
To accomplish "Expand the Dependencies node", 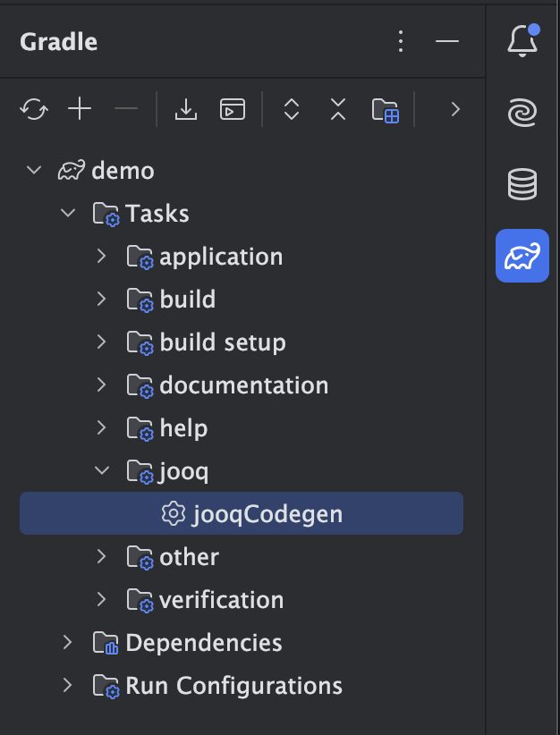I will [x=67, y=642].
